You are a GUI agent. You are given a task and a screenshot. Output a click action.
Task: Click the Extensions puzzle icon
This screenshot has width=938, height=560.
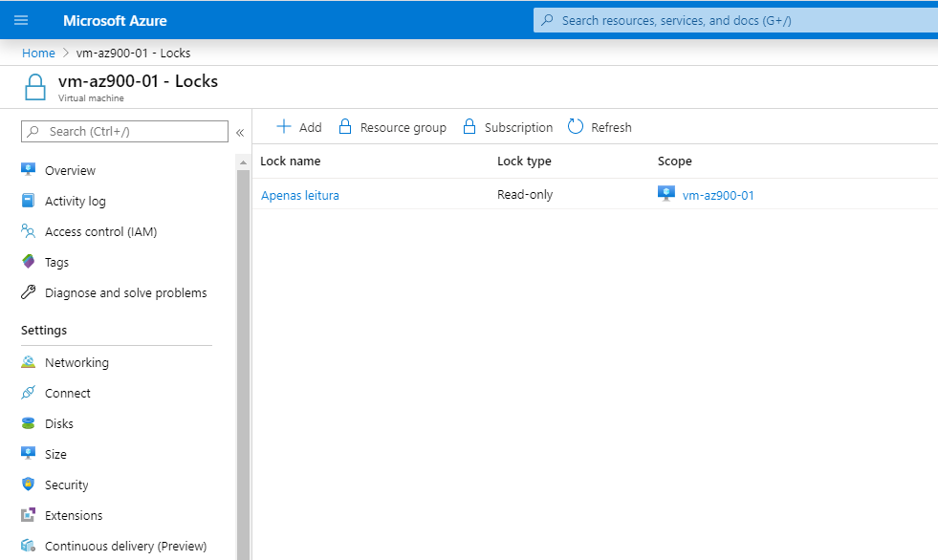click(x=28, y=514)
